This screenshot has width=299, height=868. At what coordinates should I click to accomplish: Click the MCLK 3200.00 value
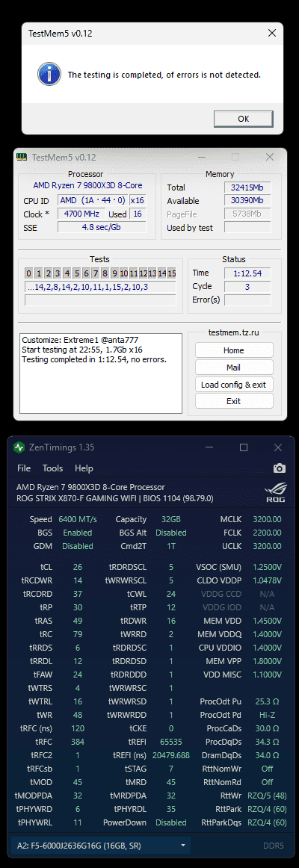tap(267, 519)
